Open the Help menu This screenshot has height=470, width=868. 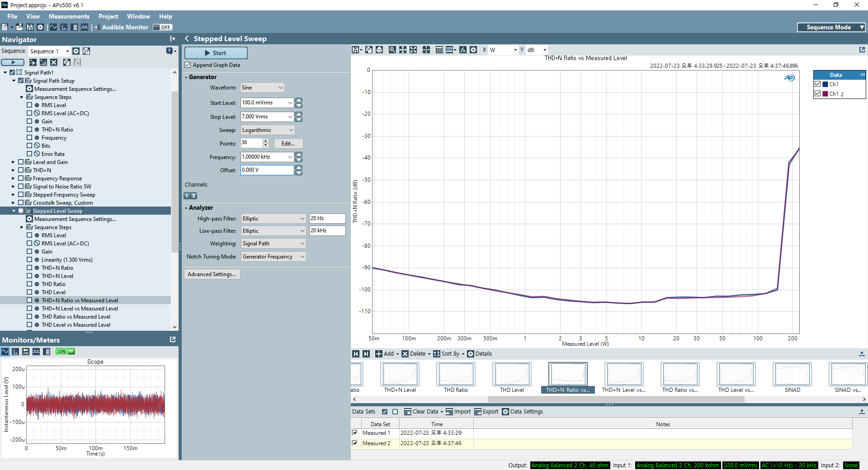point(165,16)
